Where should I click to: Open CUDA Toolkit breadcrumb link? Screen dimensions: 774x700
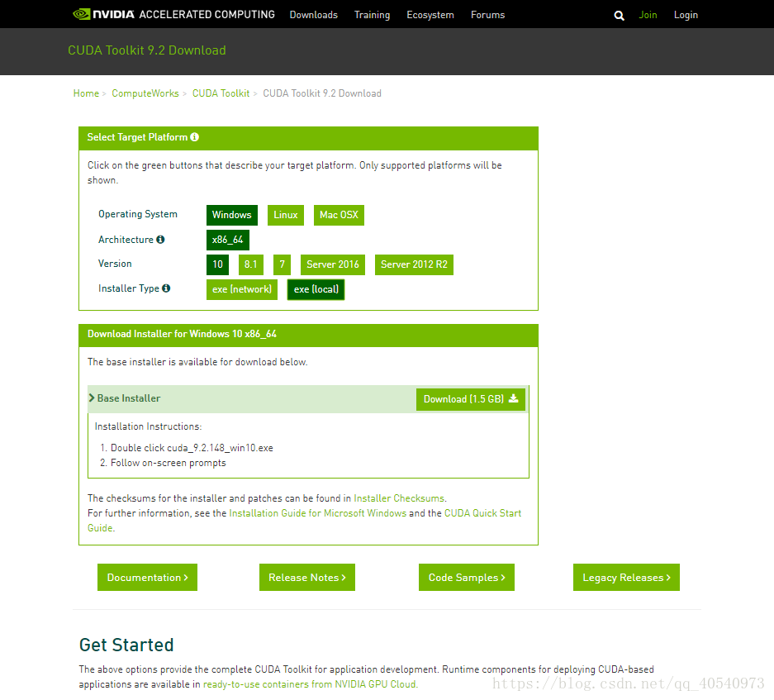pyautogui.click(x=221, y=93)
